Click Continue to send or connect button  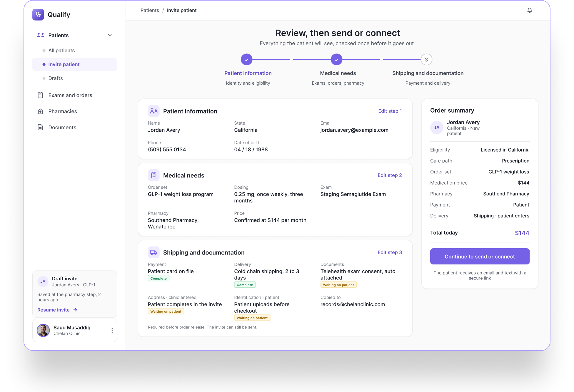480,257
